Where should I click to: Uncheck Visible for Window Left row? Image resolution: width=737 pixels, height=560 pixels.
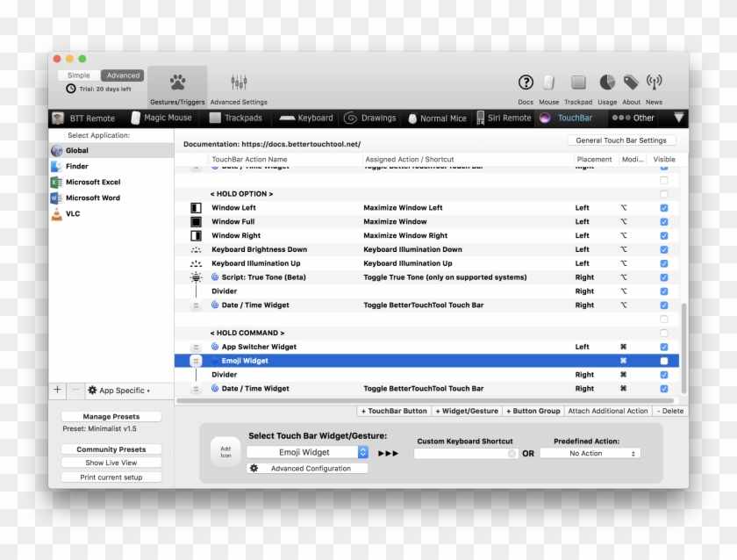click(663, 208)
